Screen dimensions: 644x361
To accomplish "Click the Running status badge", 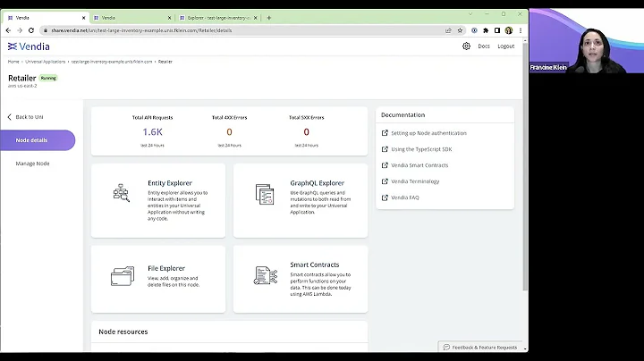I will click(x=48, y=78).
